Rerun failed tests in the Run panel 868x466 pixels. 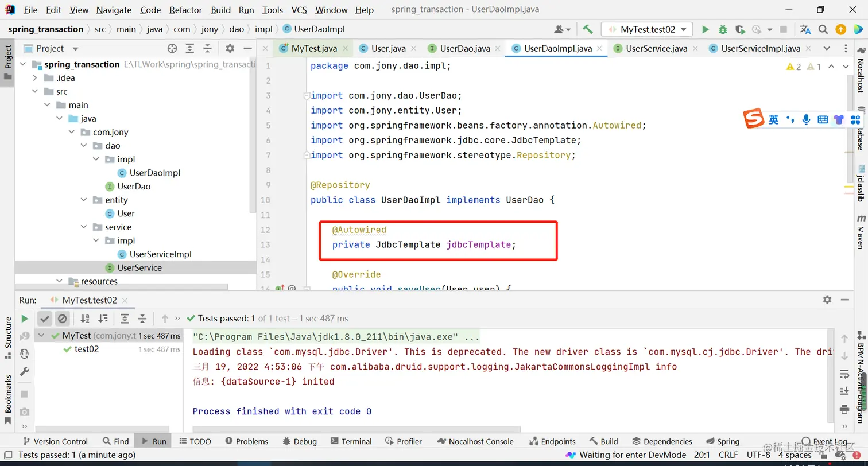tap(25, 336)
